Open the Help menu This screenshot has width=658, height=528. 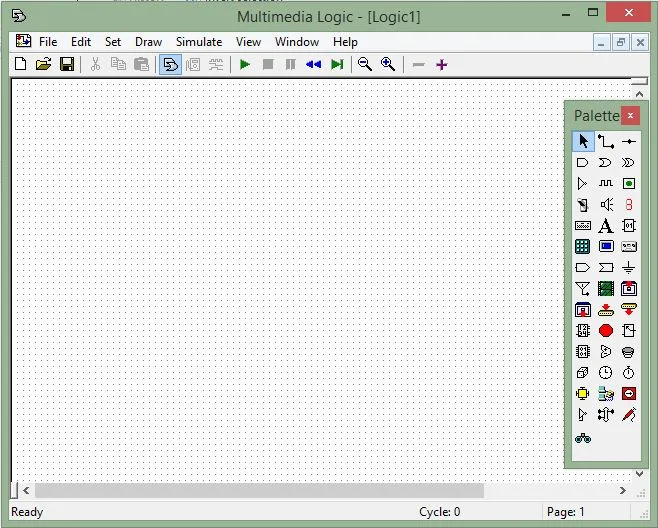(x=345, y=42)
